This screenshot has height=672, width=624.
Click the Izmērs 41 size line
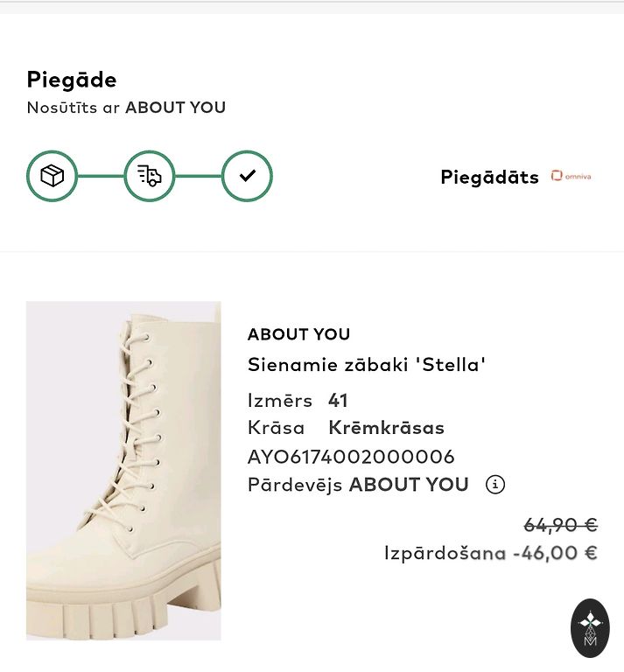coord(298,401)
